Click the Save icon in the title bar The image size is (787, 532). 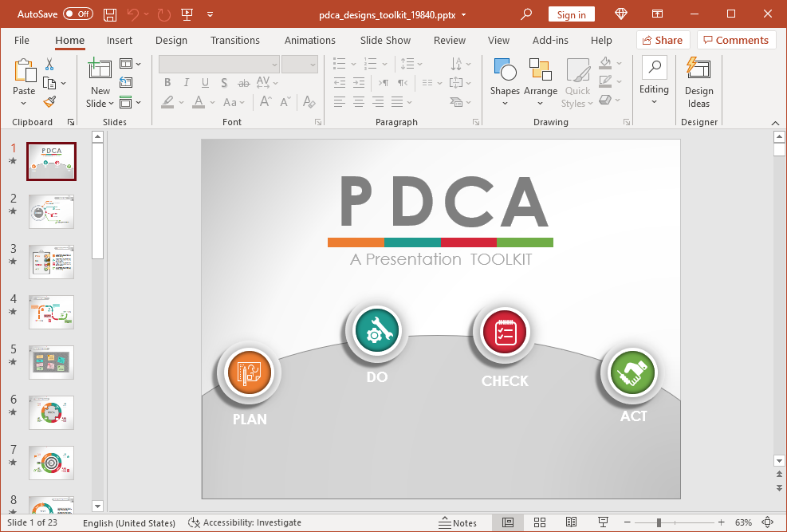pyautogui.click(x=110, y=14)
